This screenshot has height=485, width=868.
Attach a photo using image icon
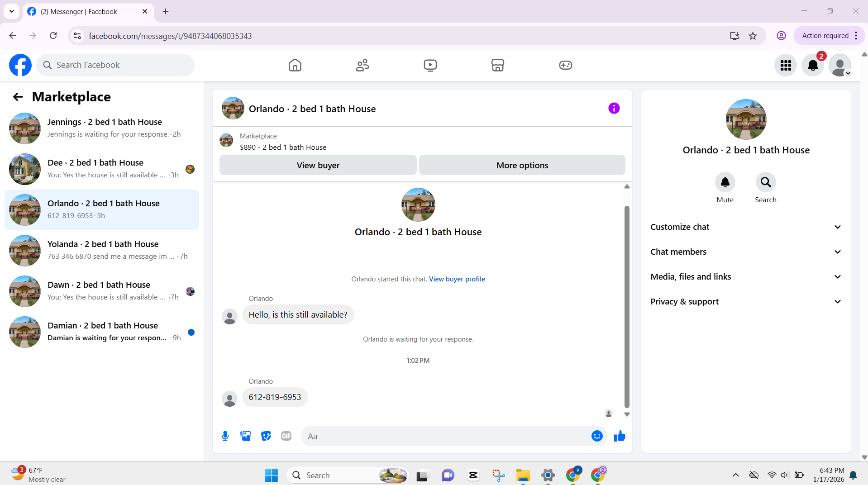click(x=245, y=436)
